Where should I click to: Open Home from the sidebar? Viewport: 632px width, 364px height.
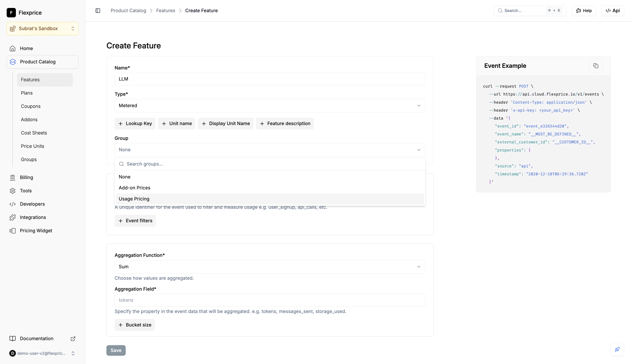coord(26,48)
